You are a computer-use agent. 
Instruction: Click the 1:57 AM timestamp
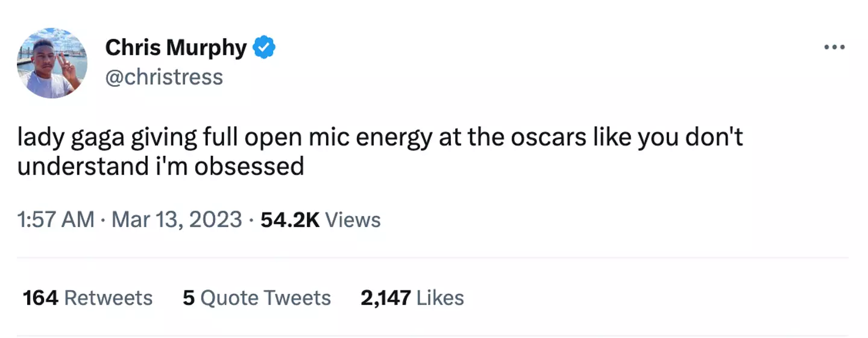tap(55, 219)
